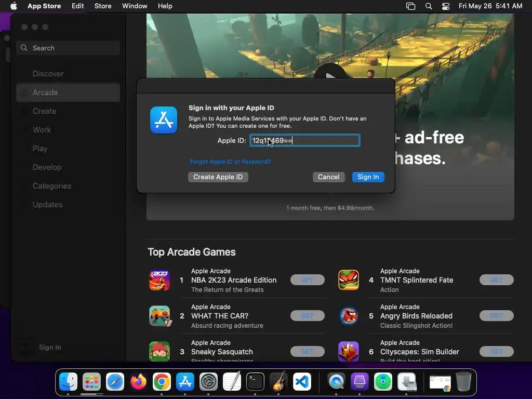
Task: Open the App Store menu
Action: click(x=44, y=6)
